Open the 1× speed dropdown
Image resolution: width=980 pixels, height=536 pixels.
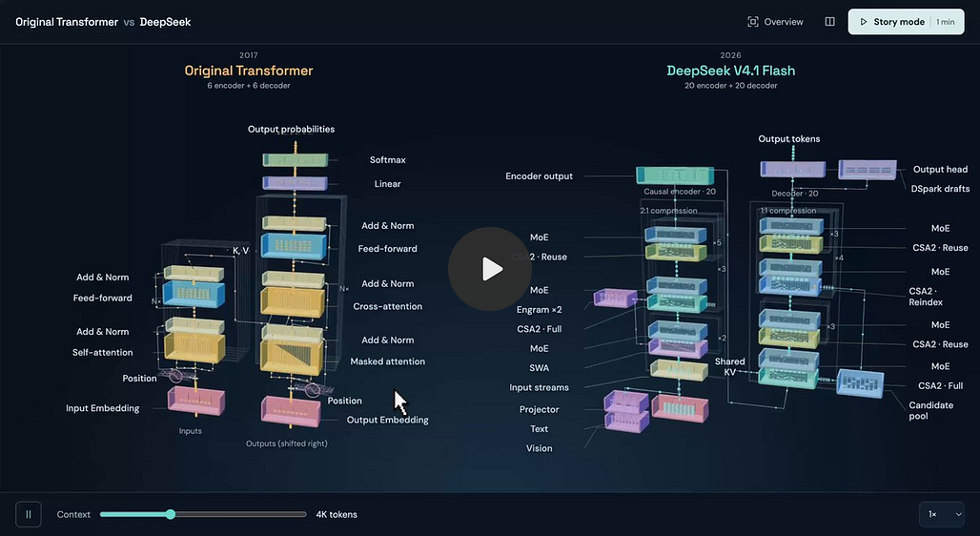tap(942, 514)
